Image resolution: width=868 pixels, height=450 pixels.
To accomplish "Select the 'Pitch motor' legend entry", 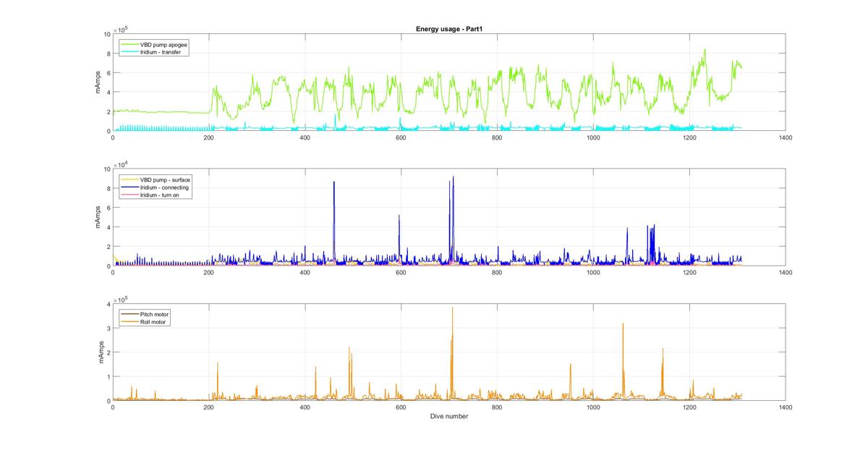I will 154,315.
